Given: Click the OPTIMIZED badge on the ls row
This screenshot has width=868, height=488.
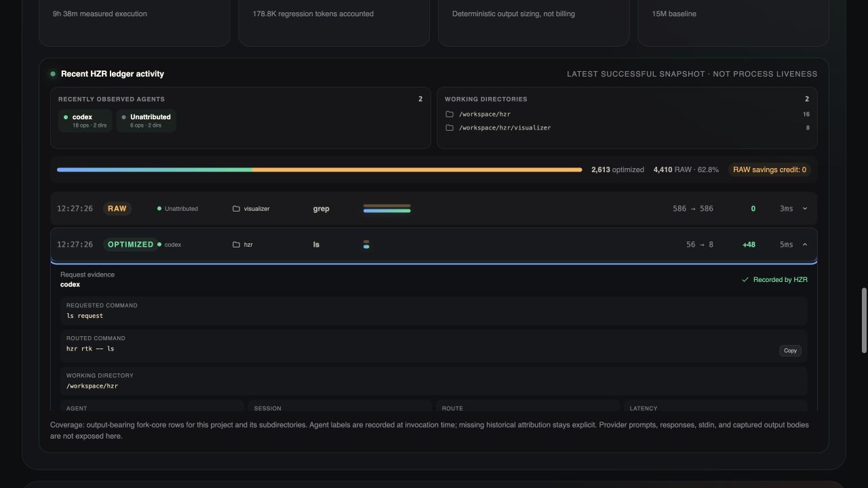Looking at the screenshot, I should (130, 245).
